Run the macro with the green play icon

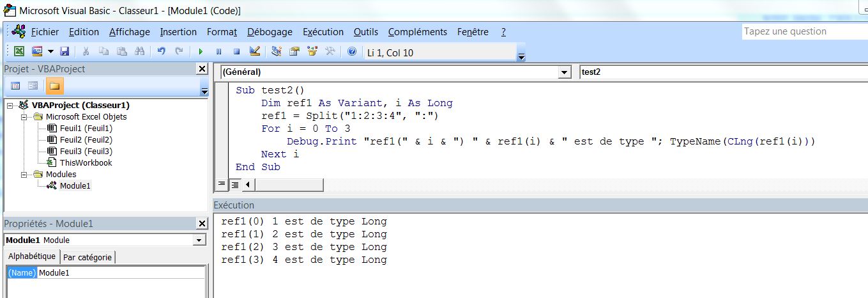[x=201, y=52]
